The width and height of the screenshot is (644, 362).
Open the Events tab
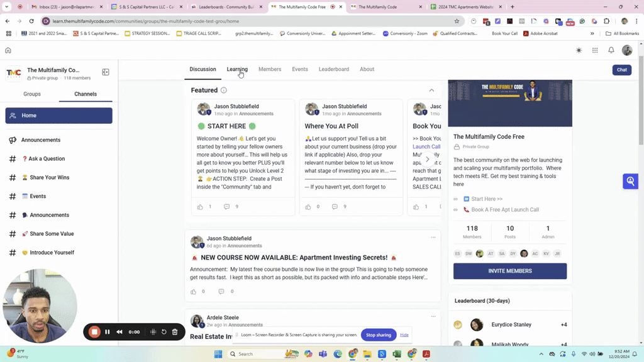300,69
